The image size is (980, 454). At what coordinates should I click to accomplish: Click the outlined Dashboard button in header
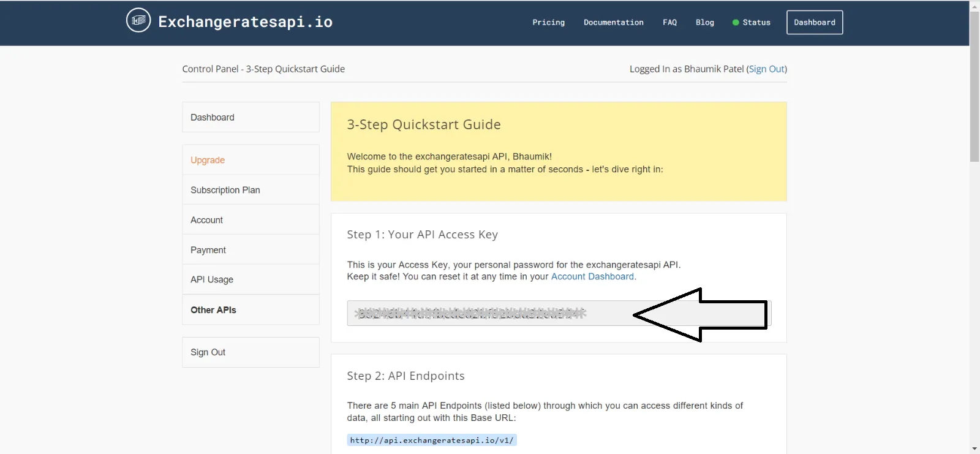pos(815,23)
